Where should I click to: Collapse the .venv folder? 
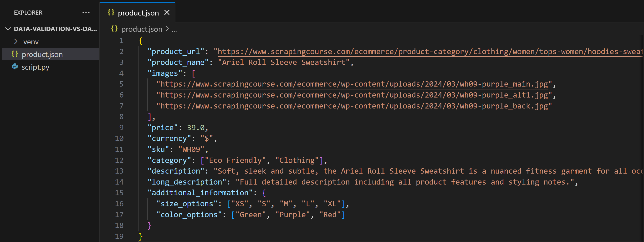(x=16, y=41)
